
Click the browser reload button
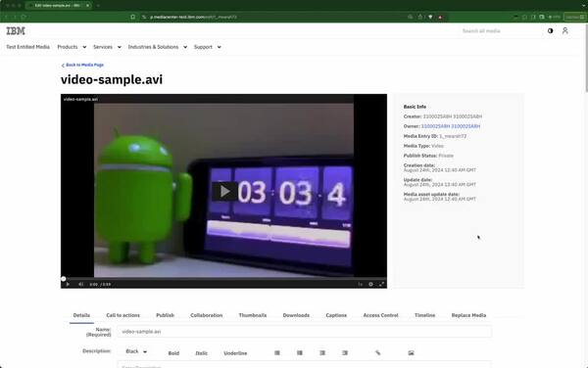click(x=24, y=17)
